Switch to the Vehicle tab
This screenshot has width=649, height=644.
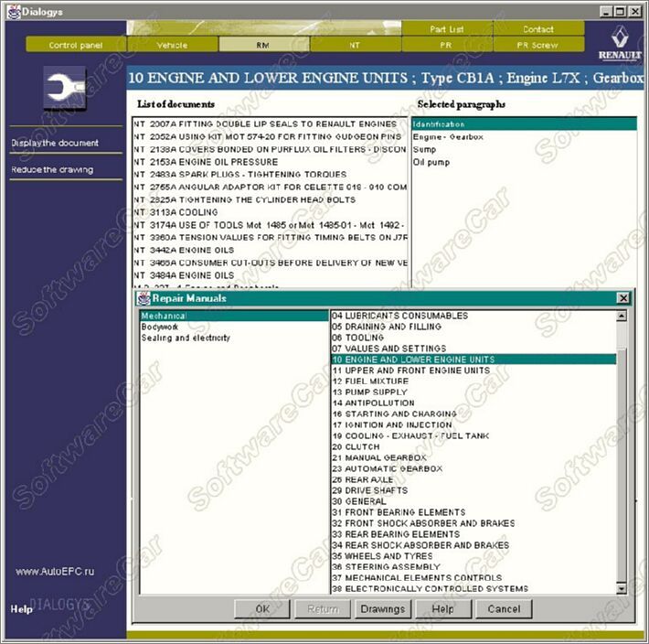point(172,44)
